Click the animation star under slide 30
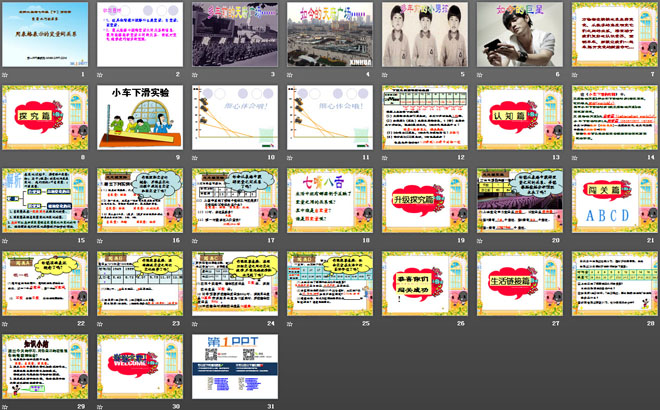The height and width of the screenshot is (410, 660). 100,407
